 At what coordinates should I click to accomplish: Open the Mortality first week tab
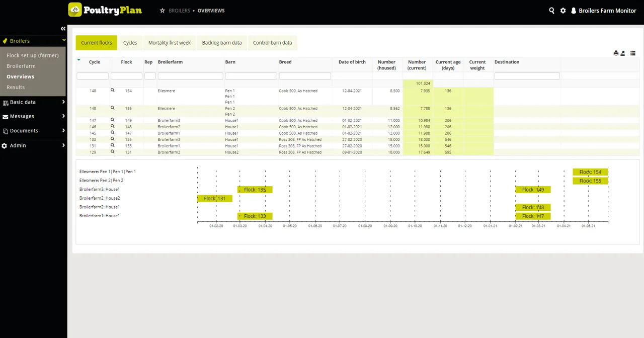169,43
